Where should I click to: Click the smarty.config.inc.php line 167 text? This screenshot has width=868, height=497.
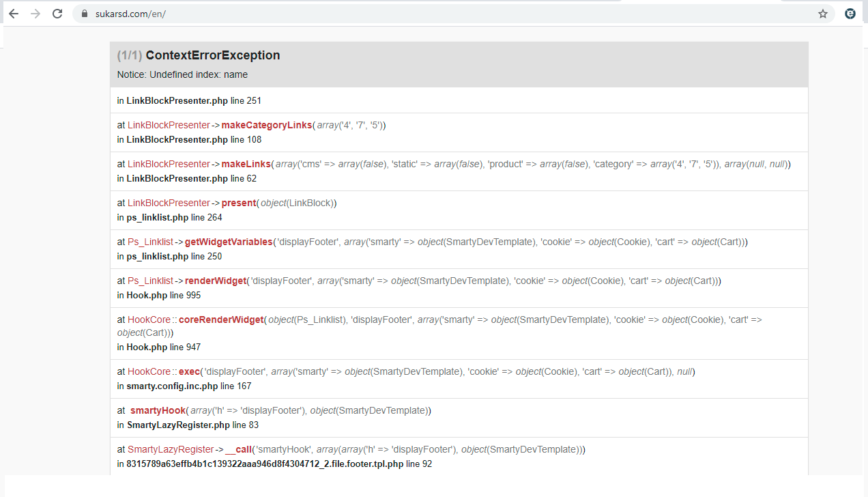[x=189, y=386]
